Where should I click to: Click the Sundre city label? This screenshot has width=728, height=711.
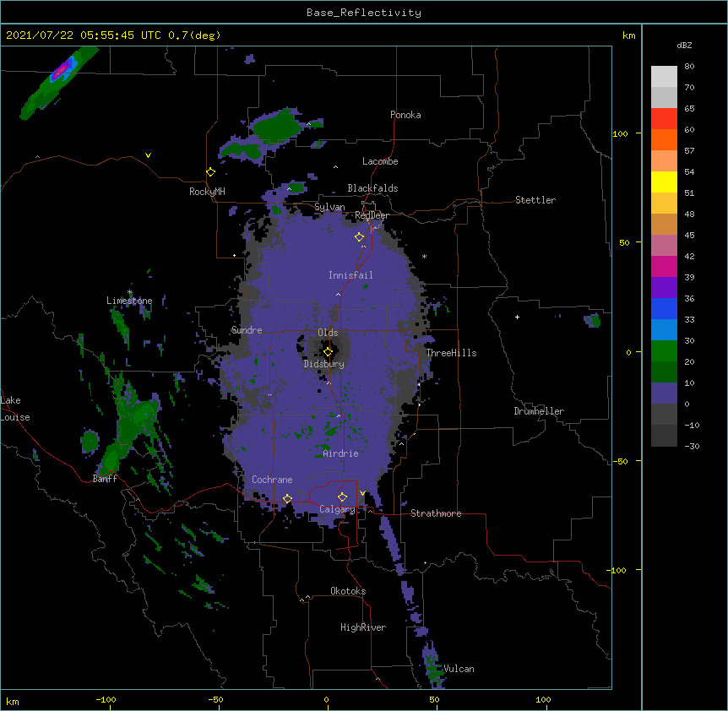(x=247, y=330)
